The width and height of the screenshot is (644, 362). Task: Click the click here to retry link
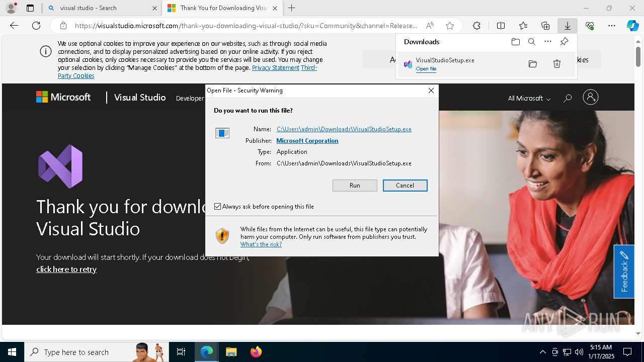click(66, 269)
